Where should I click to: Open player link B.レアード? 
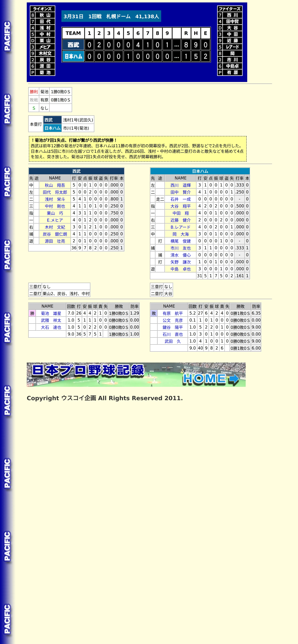[x=180, y=227]
